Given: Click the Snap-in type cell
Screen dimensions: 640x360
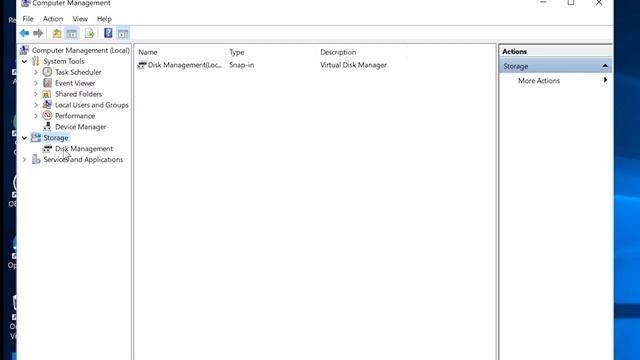Looking at the screenshot, I should click(242, 65).
